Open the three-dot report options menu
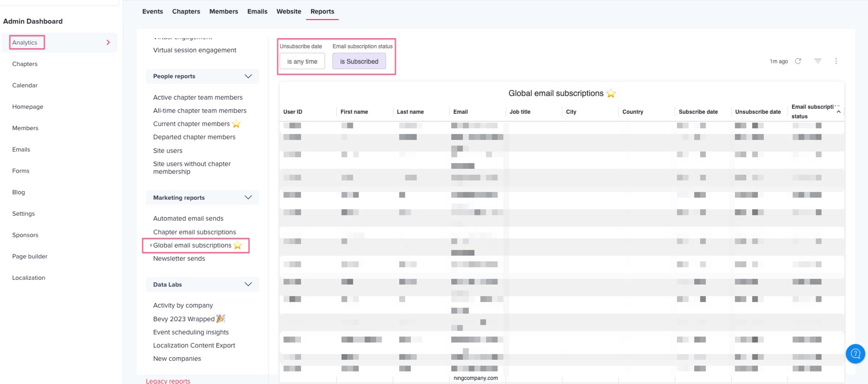 click(836, 61)
